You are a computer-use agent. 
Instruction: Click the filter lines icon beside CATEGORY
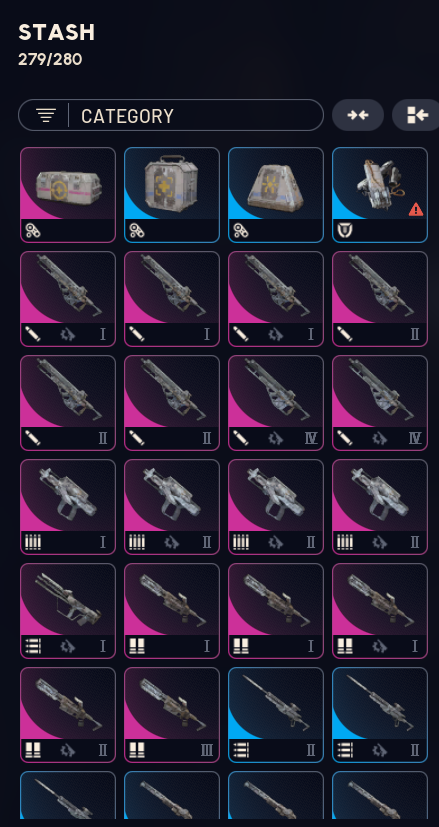tap(46, 115)
